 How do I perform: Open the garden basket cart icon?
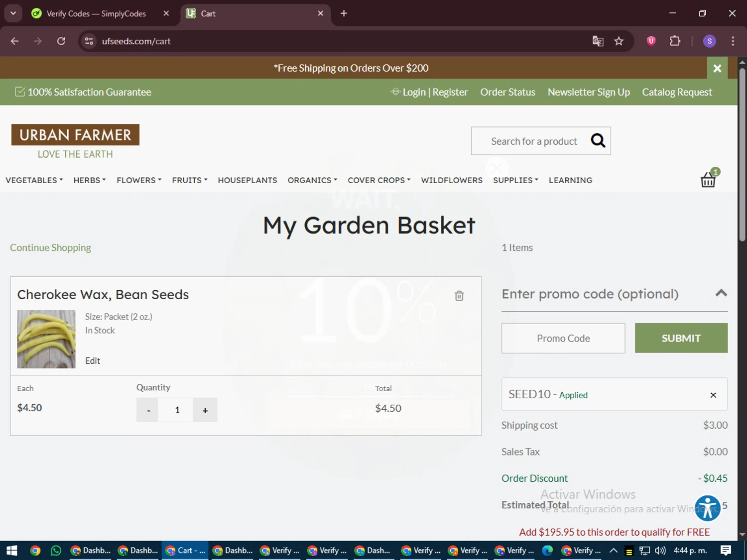pos(708,179)
